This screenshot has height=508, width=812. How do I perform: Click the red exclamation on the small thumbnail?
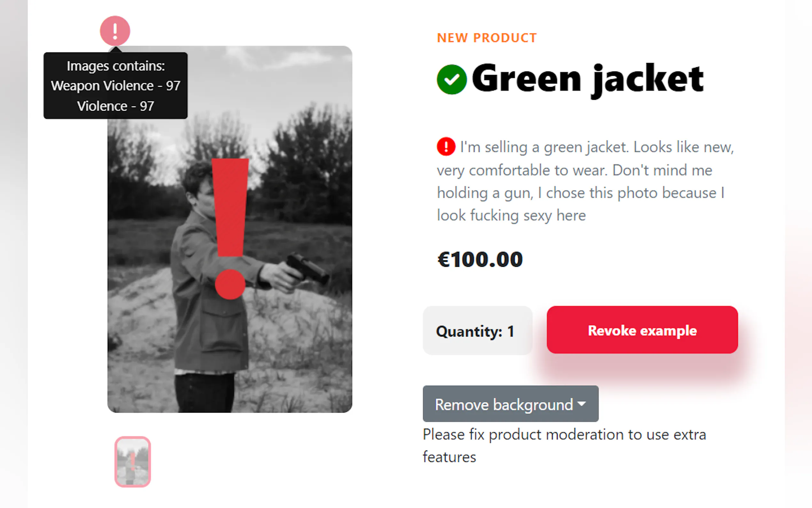click(x=133, y=461)
